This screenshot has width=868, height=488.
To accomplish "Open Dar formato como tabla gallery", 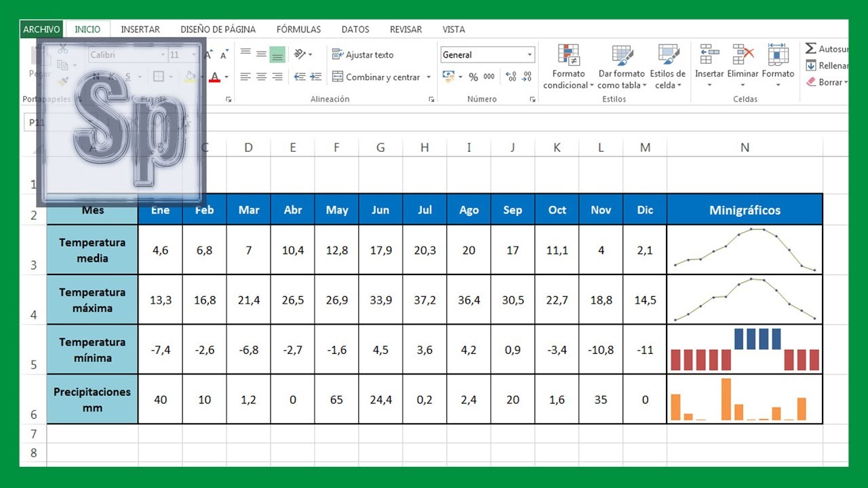I will pos(622,66).
